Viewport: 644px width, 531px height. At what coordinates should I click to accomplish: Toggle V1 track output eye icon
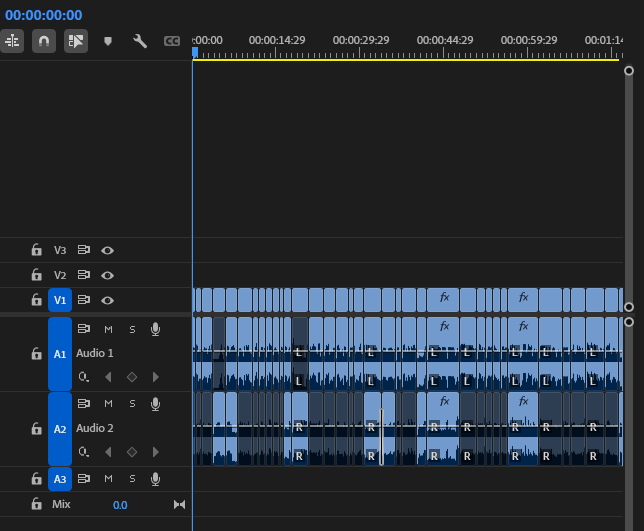(107, 300)
